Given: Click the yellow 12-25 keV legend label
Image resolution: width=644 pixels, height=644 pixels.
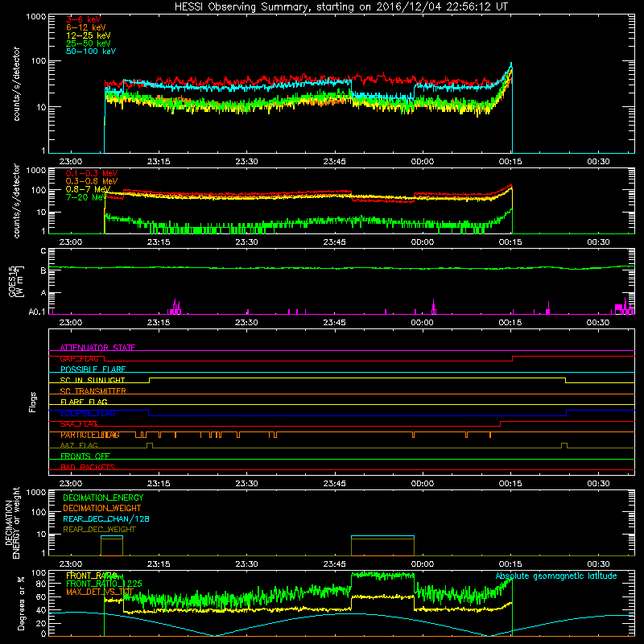Looking at the screenshot, I should tap(88, 35).
